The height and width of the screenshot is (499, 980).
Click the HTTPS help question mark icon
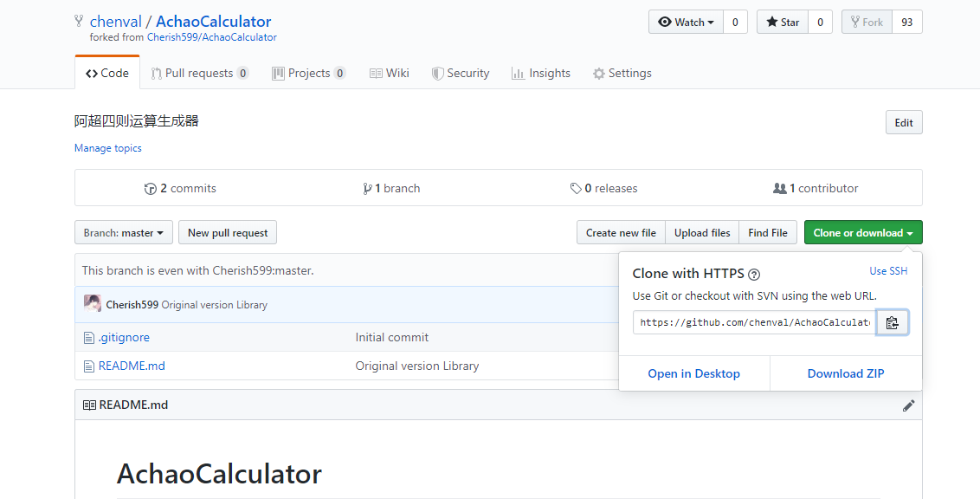tap(754, 275)
